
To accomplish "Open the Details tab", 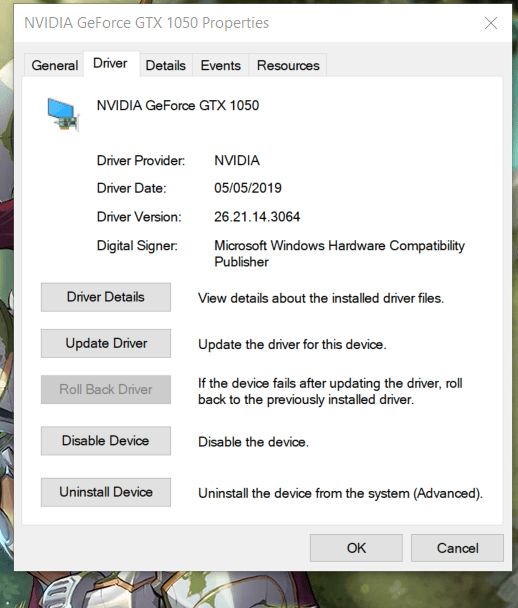I will coord(166,65).
